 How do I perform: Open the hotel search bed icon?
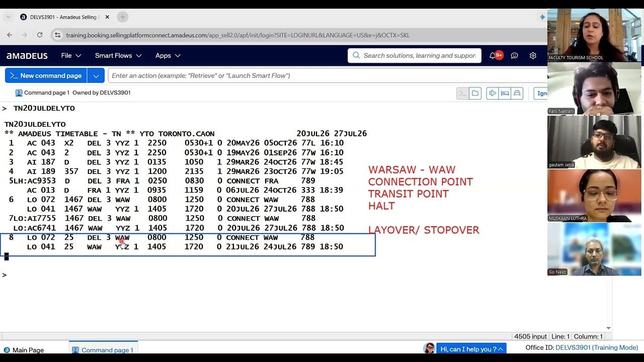(x=505, y=93)
